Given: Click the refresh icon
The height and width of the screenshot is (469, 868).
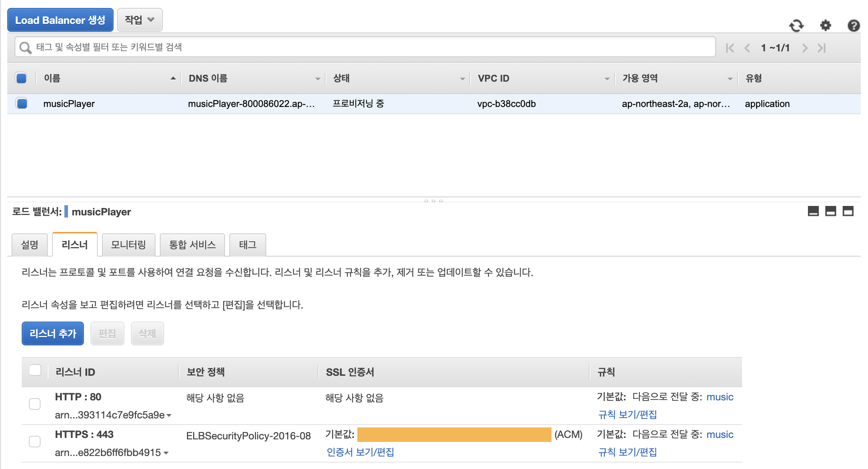Looking at the screenshot, I should tap(796, 26).
